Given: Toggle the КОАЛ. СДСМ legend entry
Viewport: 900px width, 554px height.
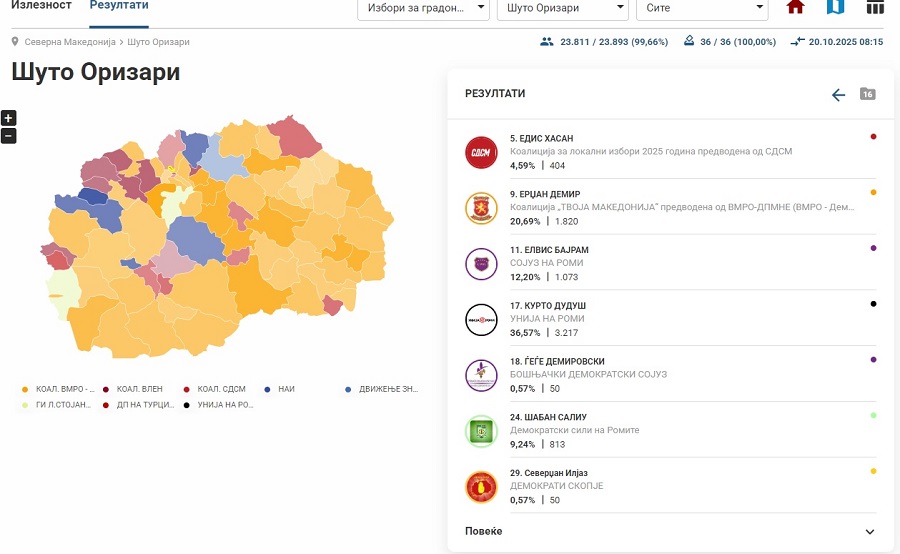Looking at the screenshot, I should pos(215,389).
